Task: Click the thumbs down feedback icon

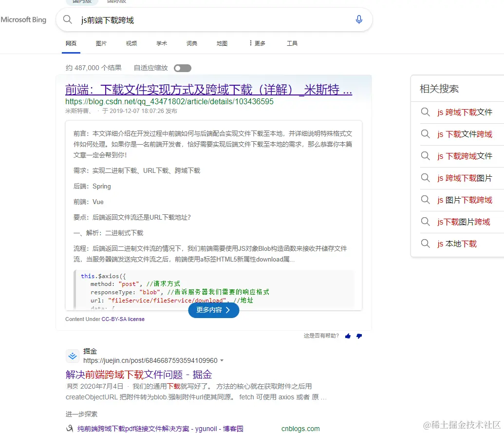Action: point(359,336)
